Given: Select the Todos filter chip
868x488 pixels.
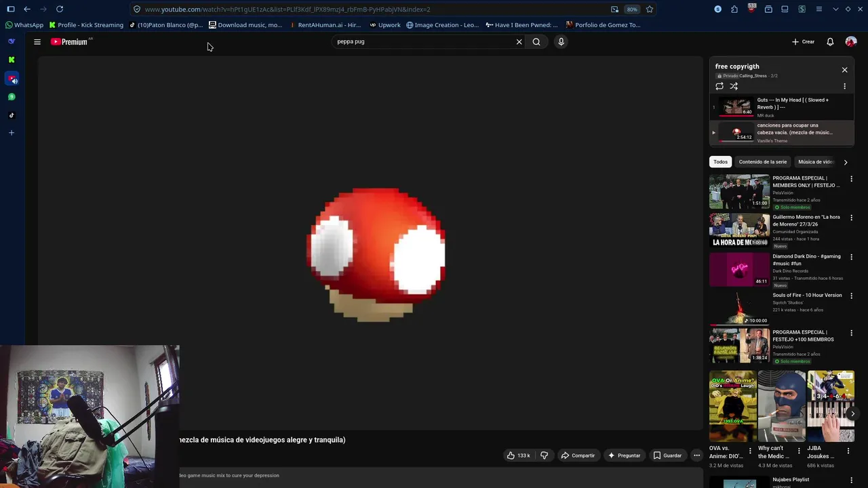Looking at the screenshot, I should point(720,162).
